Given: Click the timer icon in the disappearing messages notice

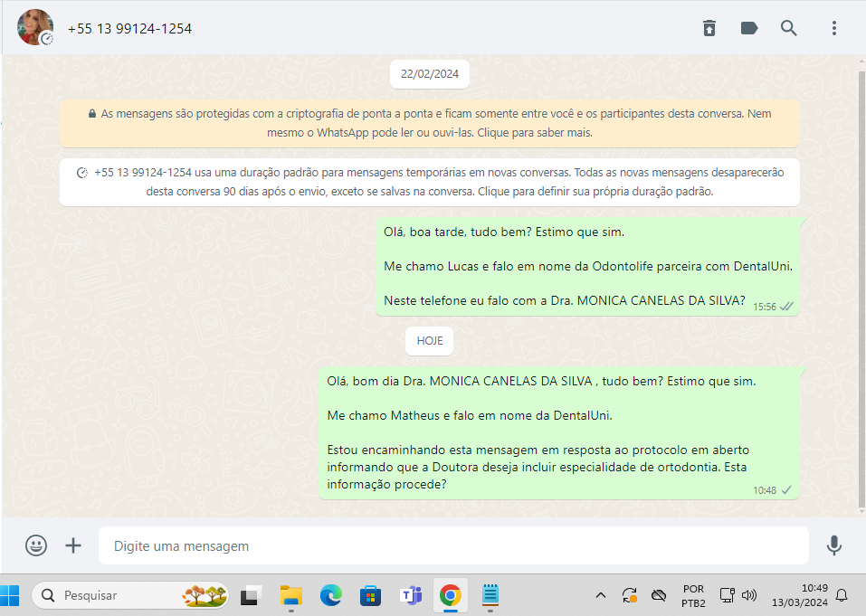Looking at the screenshot, I should pos(81,173).
